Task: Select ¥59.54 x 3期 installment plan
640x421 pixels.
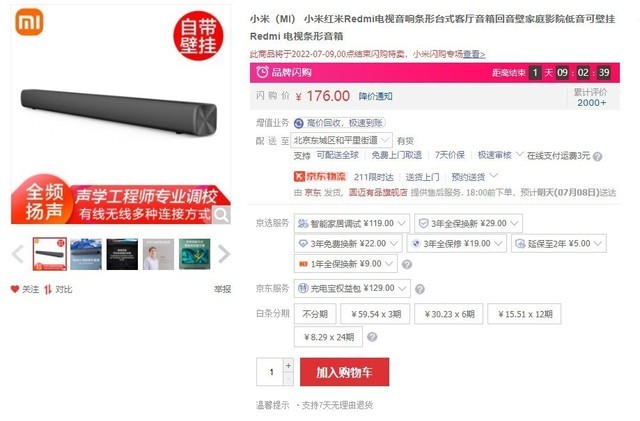Action: (x=376, y=314)
